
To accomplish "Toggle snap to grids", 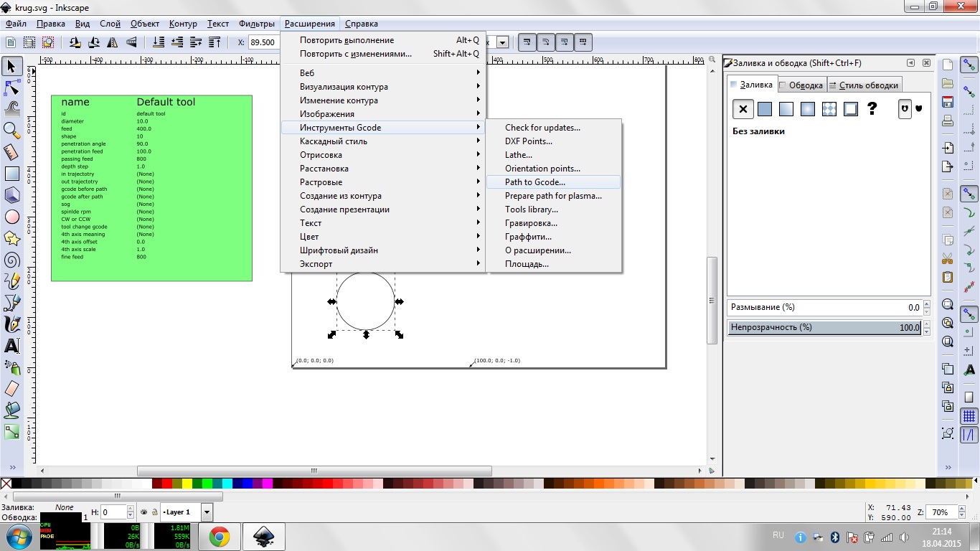I will point(969,417).
